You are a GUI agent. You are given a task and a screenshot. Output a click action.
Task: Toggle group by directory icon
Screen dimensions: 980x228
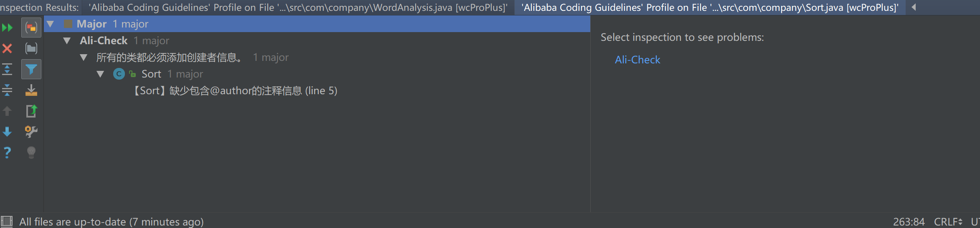coord(31,48)
